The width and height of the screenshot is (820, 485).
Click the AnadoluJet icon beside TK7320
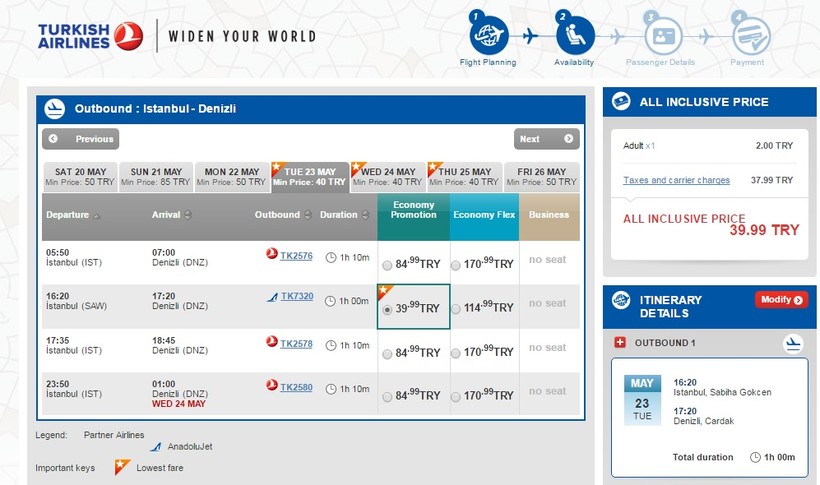coord(272,297)
